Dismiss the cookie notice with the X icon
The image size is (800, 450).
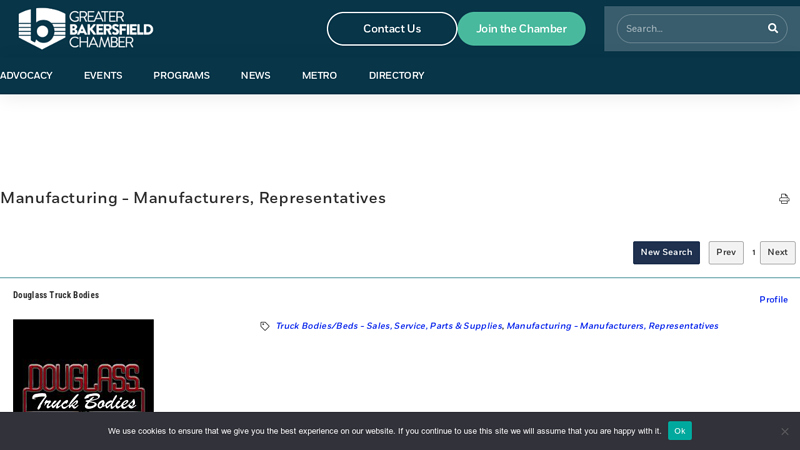(x=784, y=431)
